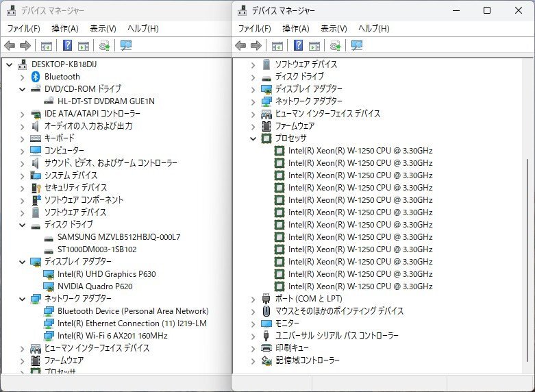Expand マウスとそのほかのポインティング デバイス node
Viewport: 535px width, 392px height.
click(253, 312)
